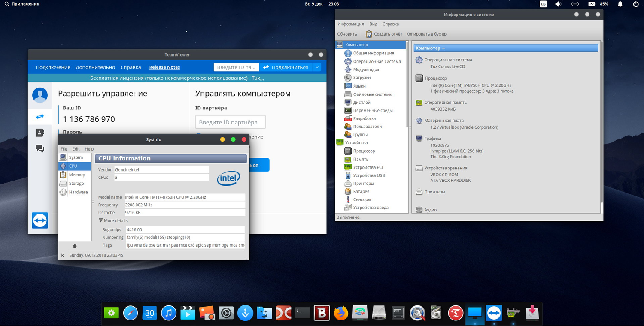
Task: Select the remote control arrows sidebar icon
Action: pyautogui.click(x=40, y=117)
